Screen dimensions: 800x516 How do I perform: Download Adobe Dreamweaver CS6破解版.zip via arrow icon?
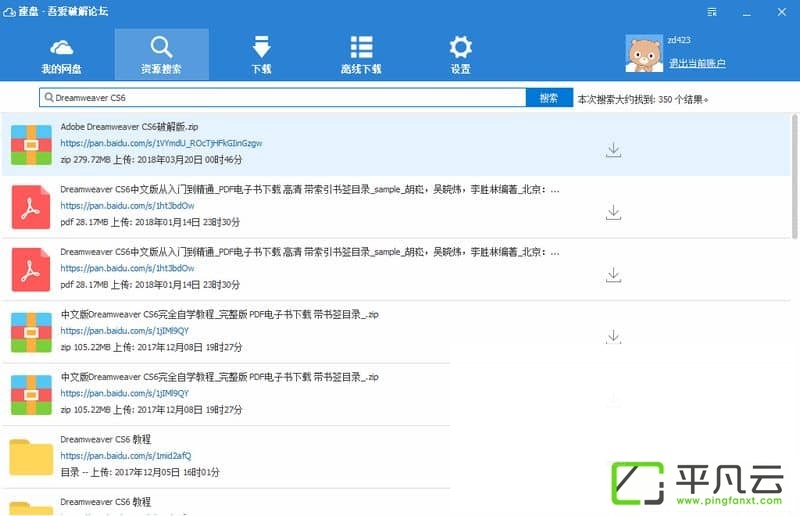pos(613,150)
